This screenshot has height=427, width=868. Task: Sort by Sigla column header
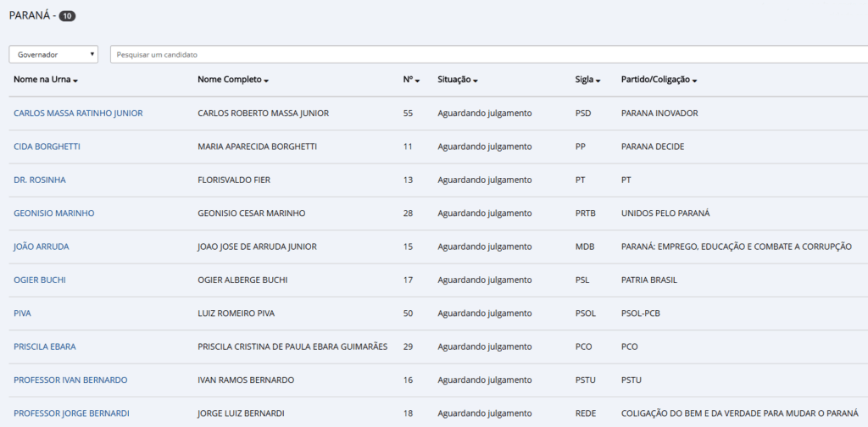587,80
